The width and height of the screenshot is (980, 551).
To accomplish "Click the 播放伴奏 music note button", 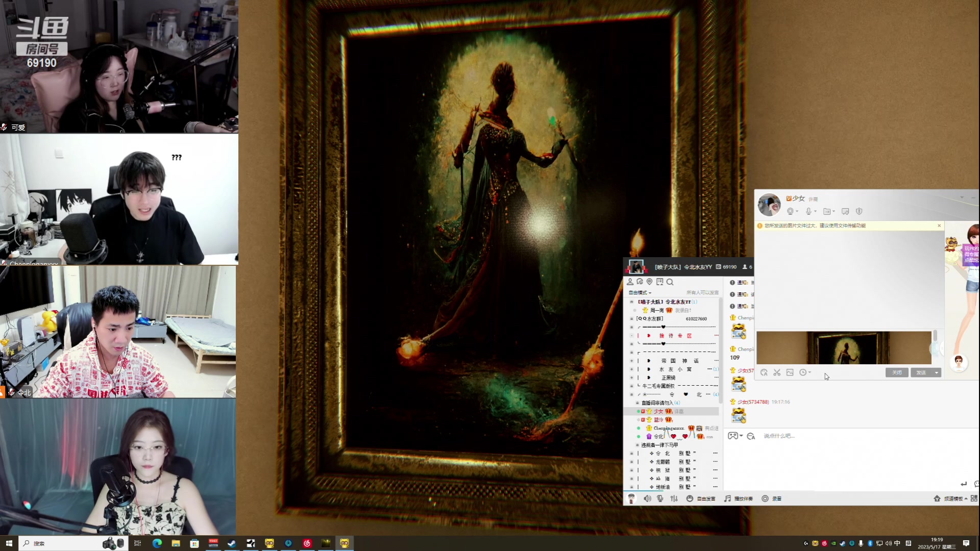I will [738, 498].
